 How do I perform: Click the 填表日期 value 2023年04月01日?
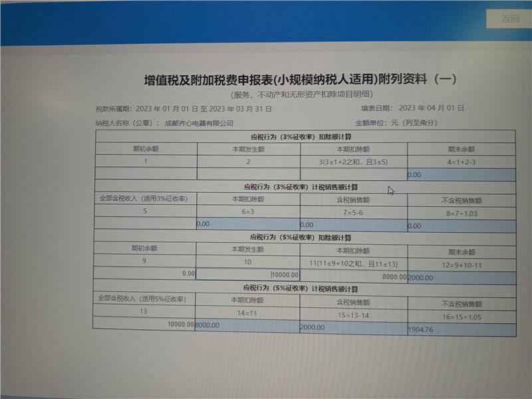pyautogui.click(x=431, y=108)
